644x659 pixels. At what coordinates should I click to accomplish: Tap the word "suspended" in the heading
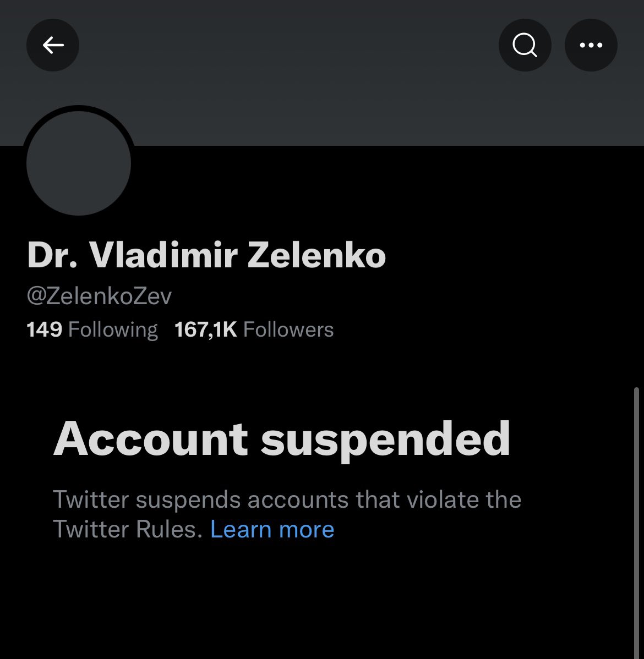385,439
